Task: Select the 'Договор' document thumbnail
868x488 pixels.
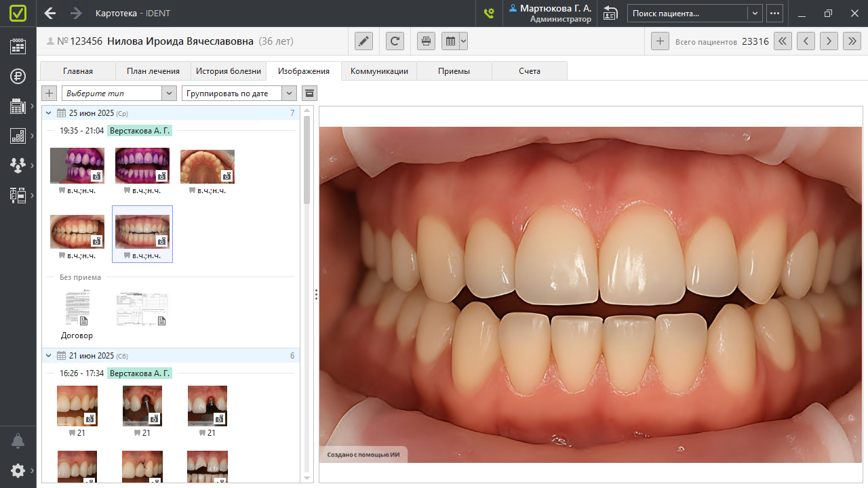Action: (77, 310)
